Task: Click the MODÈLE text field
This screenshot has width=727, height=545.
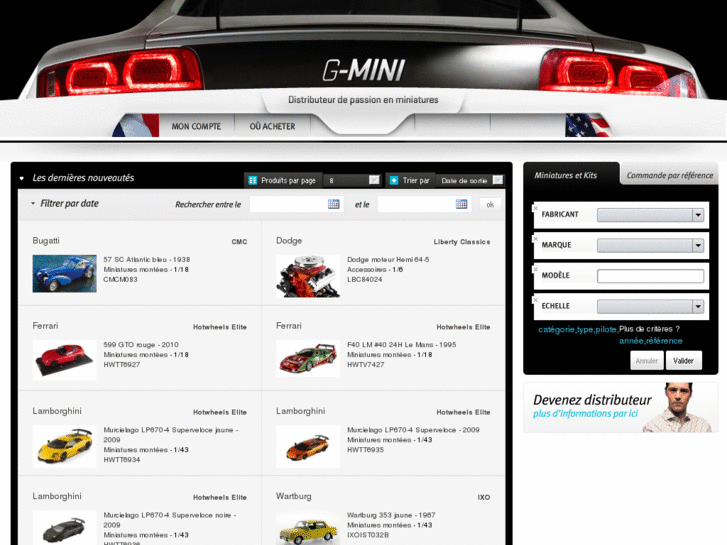Action: coord(650,276)
